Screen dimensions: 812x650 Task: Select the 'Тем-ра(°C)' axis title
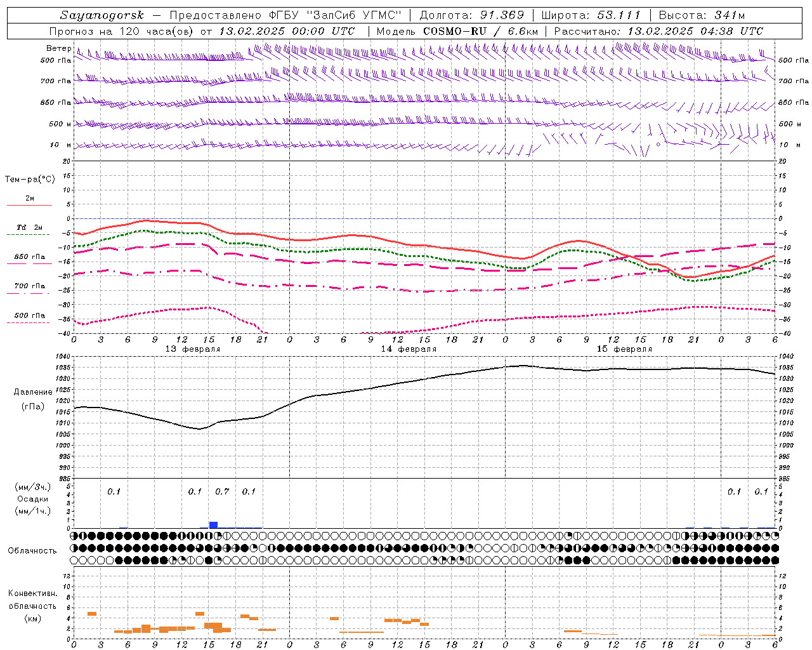30,180
